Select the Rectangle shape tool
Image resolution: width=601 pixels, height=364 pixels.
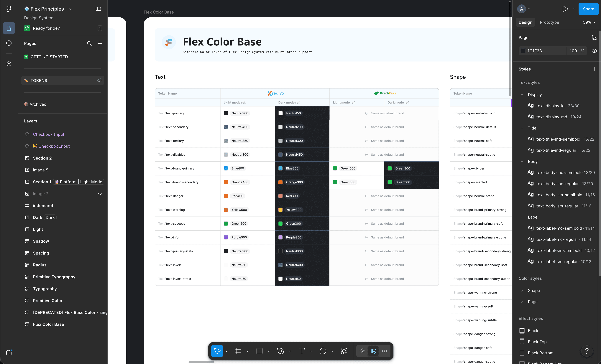point(260,351)
